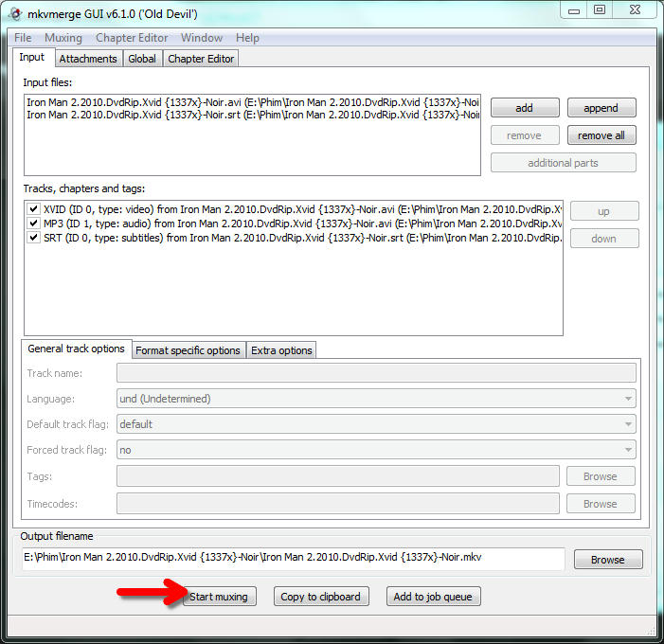Image resolution: width=664 pixels, height=644 pixels.
Task: Switch to the Input tab
Action: pyautogui.click(x=32, y=57)
